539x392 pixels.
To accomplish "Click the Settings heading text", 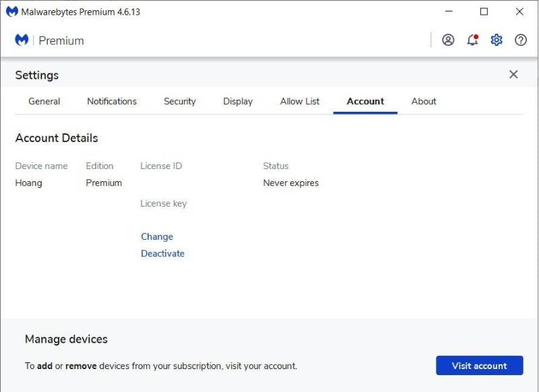I will (x=37, y=75).
